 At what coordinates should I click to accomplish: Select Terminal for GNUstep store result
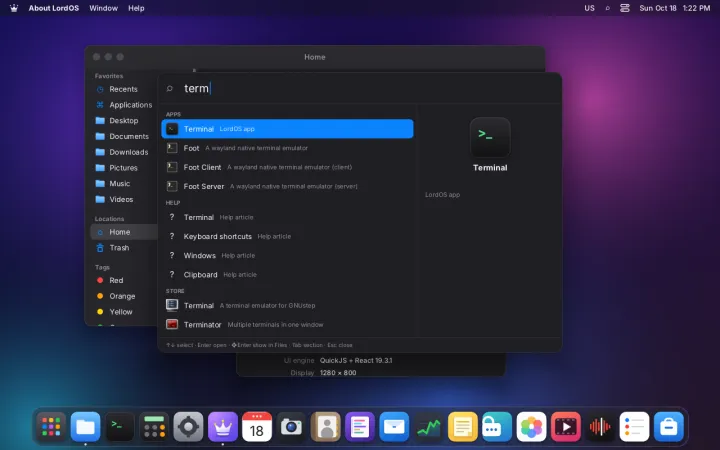[x=287, y=305]
